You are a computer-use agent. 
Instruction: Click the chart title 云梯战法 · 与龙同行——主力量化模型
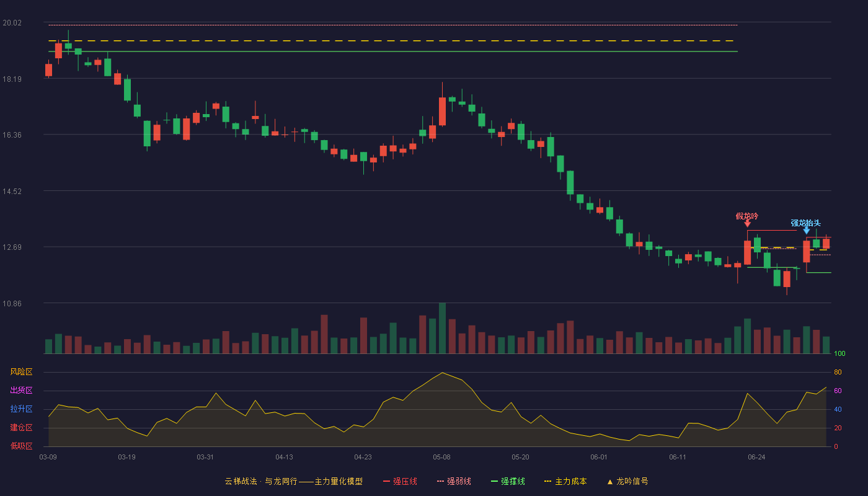293,481
